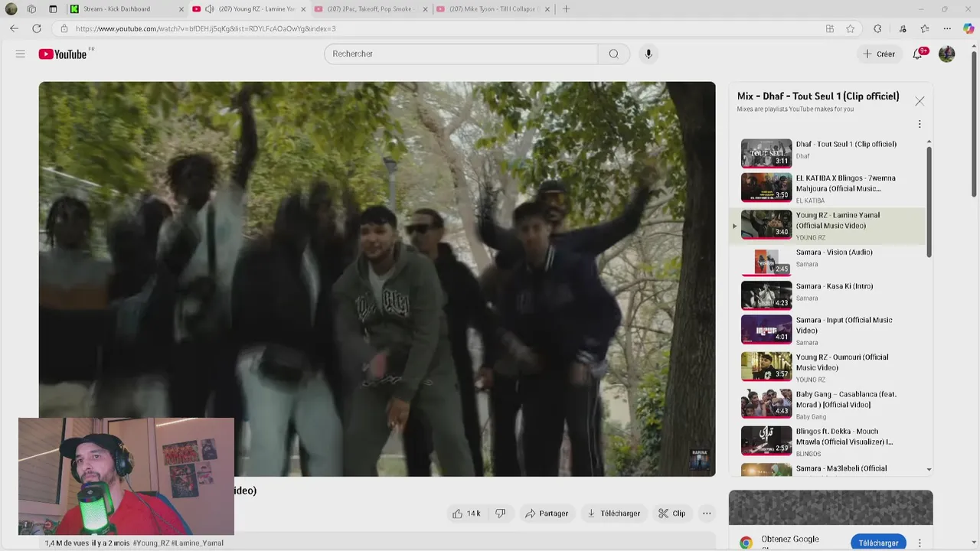Open the YouTube hamburger guide menu
Screen dimensions: 980x551
[x=21, y=54]
